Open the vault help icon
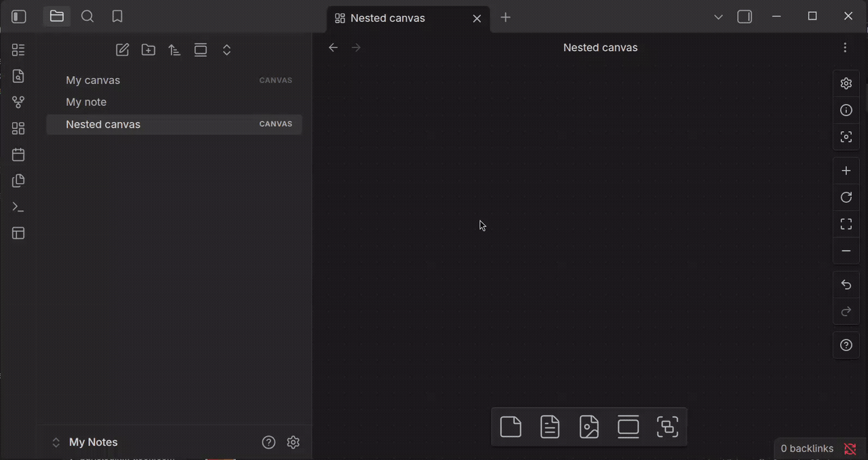This screenshot has width=868, height=460. 269,442
